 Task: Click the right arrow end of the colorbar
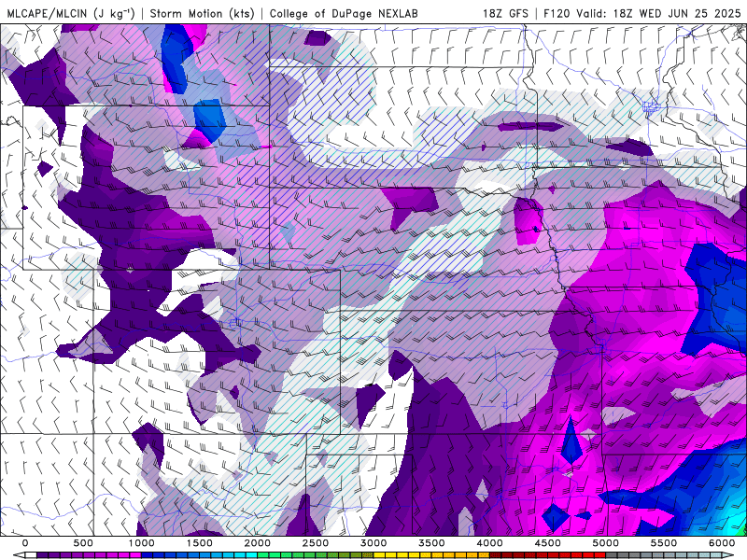click(x=728, y=555)
